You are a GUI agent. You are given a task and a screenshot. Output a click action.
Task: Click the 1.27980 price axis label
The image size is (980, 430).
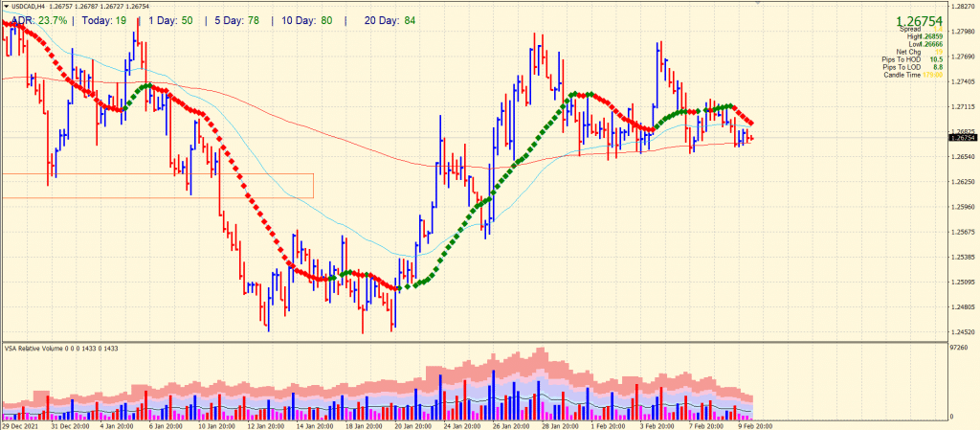[x=961, y=32]
